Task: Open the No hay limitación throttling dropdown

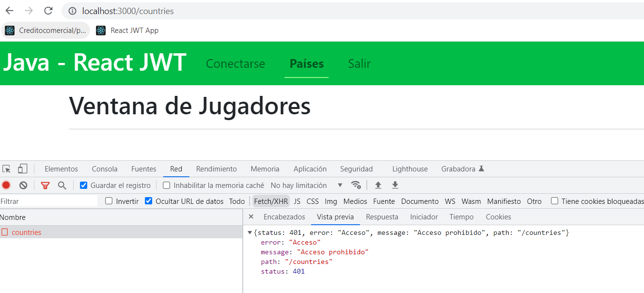Action: 306,185
